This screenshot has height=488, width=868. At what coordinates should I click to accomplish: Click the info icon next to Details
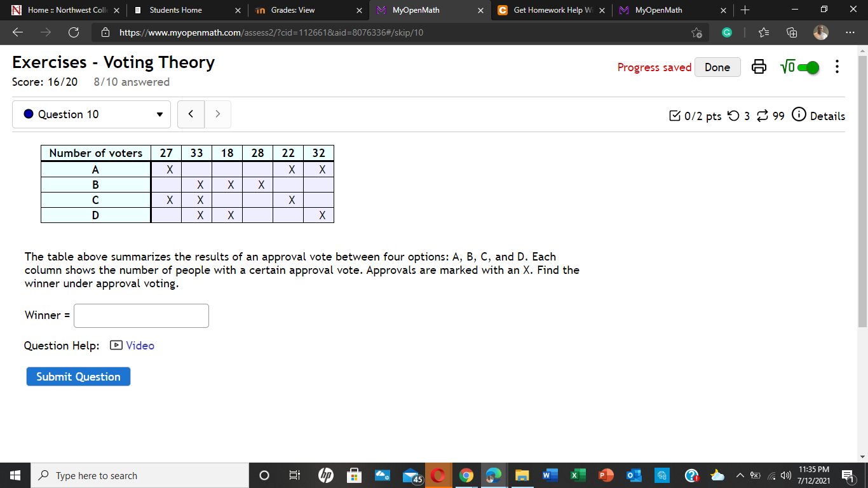[798, 115]
